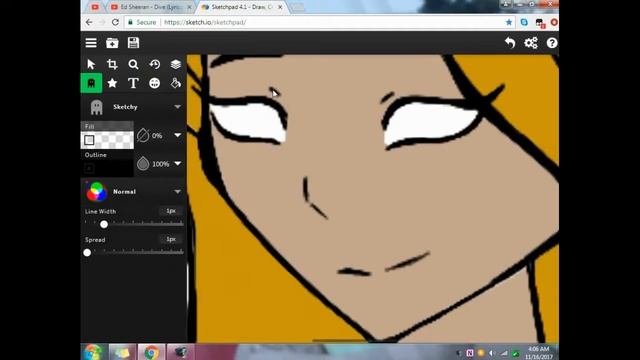This screenshot has height=360, width=640.
Task: Open the layers tool
Action: click(x=176, y=64)
